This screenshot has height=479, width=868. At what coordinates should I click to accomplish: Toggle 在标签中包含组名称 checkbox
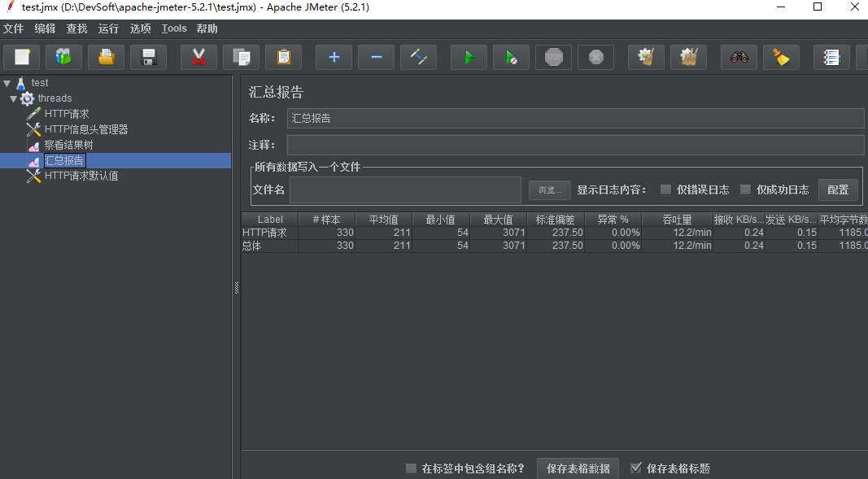pyautogui.click(x=411, y=468)
